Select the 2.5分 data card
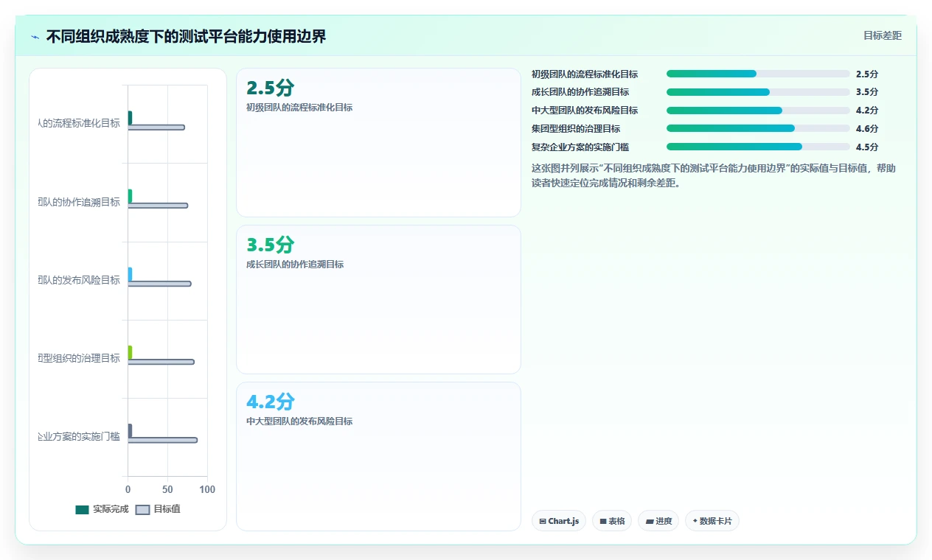Image resolution: width=932 pixels, height=560 pixels. click(378, 142)
